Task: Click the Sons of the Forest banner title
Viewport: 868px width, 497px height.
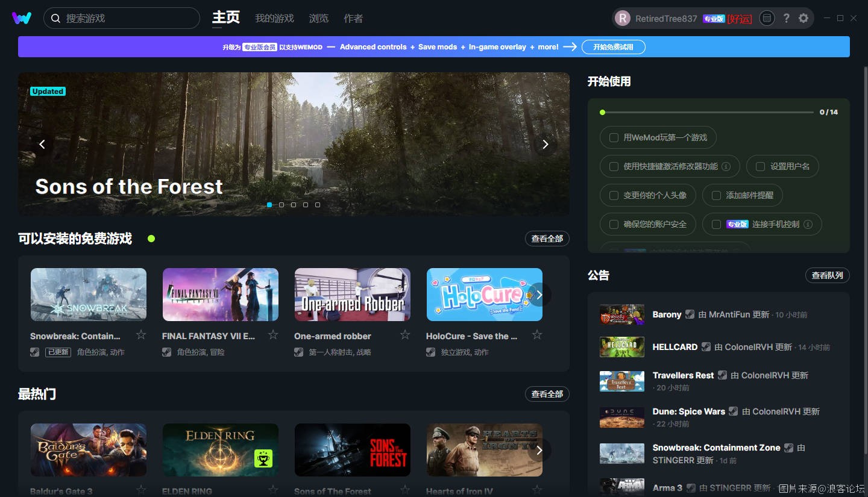Action: coord(129,187)
